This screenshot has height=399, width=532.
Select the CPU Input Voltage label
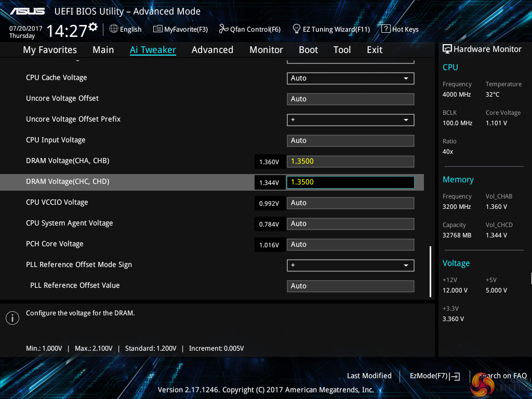click(x=56, y=140)
